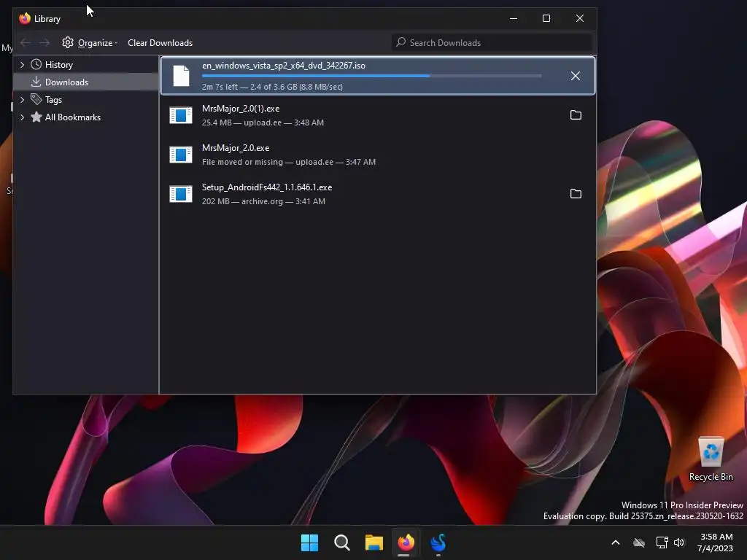Click the MrsMajor_2.0(1).exe file icon
Screen dimensions: 747x560
(181, 114)
